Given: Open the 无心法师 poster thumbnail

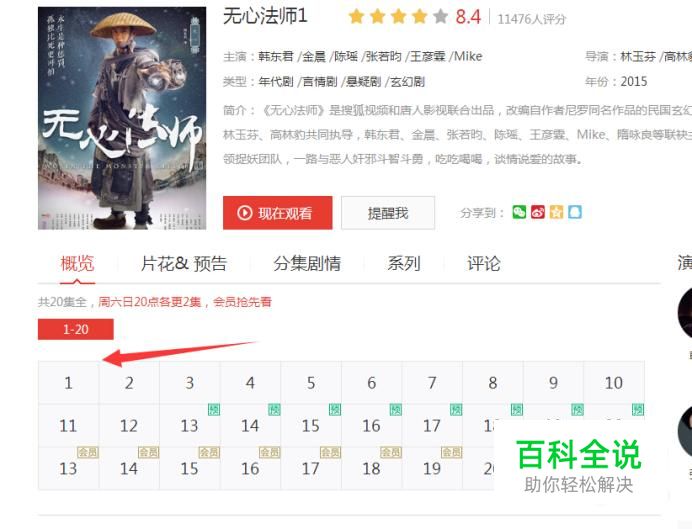Looking at the screenshot, I should pyautogui.click(x=122, y=118).
